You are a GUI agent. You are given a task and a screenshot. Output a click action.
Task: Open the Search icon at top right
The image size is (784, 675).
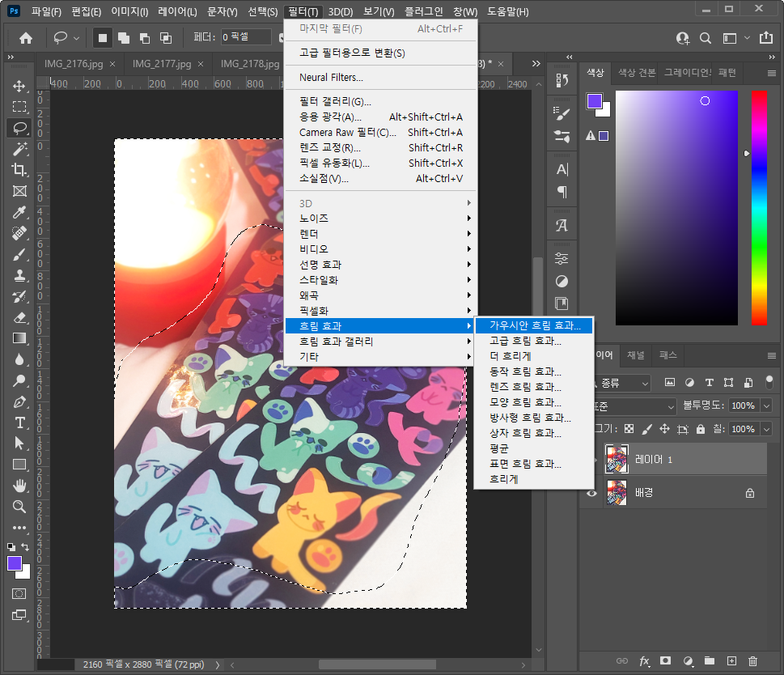pos(705,38)
